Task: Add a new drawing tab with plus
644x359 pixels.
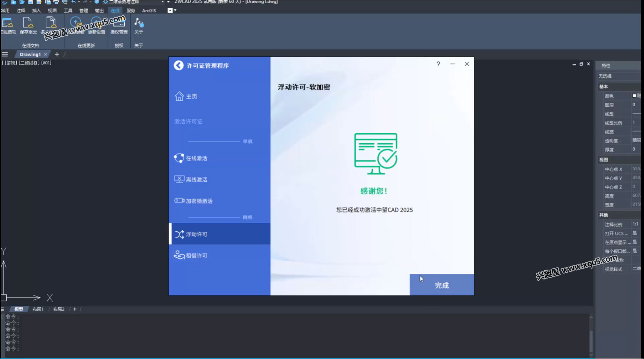Action: (x=57, y=54)
